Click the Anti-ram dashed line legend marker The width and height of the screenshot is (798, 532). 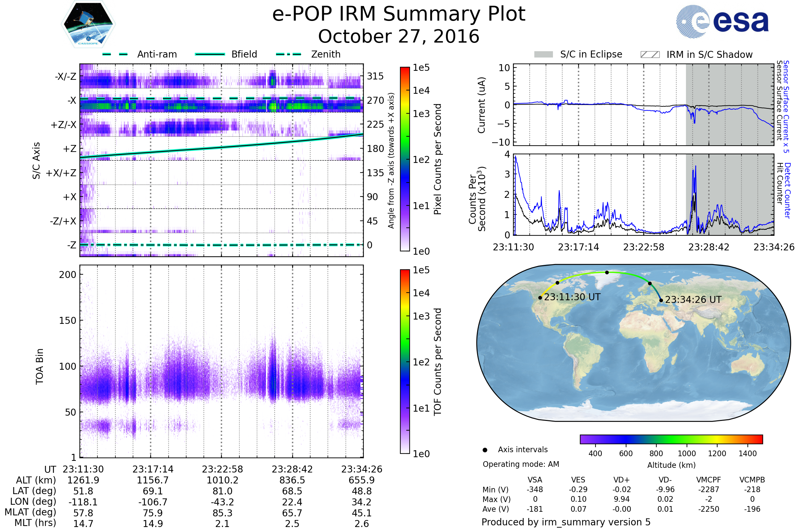tap(115, 54)
